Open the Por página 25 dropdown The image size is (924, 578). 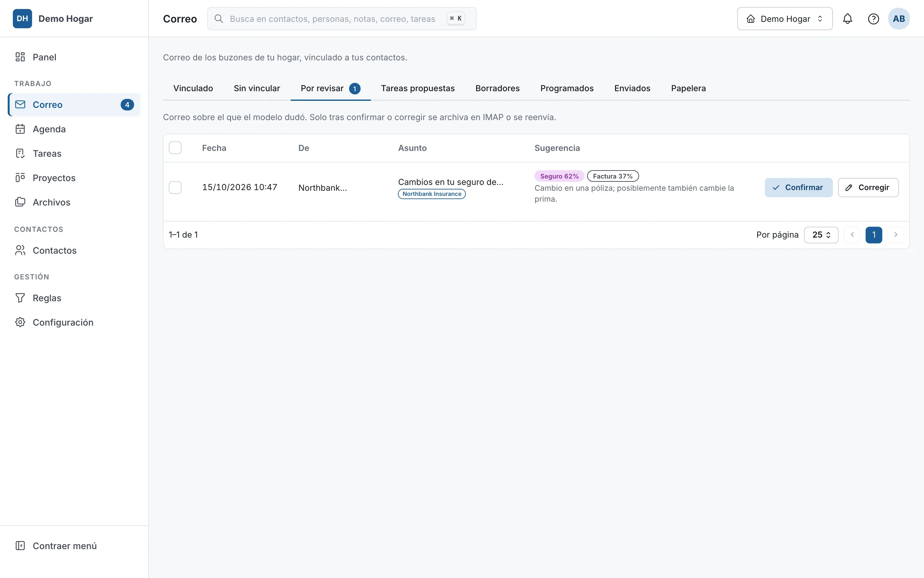(x=821, y=235)
